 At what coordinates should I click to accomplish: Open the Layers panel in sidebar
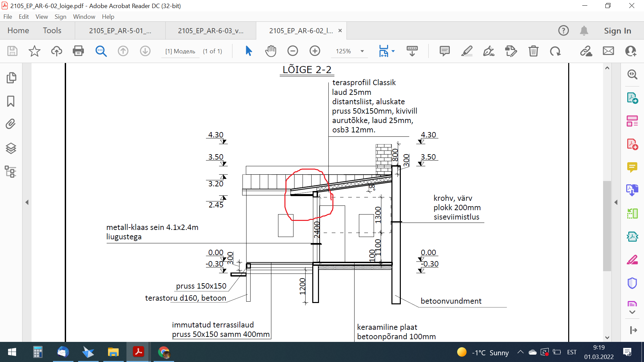pyautogui.click(x=11, y=148)
